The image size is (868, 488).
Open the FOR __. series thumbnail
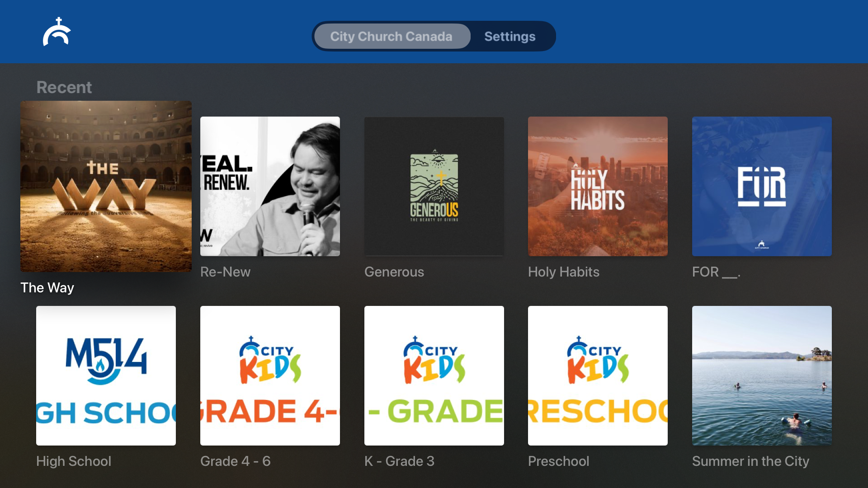[762, 186]
